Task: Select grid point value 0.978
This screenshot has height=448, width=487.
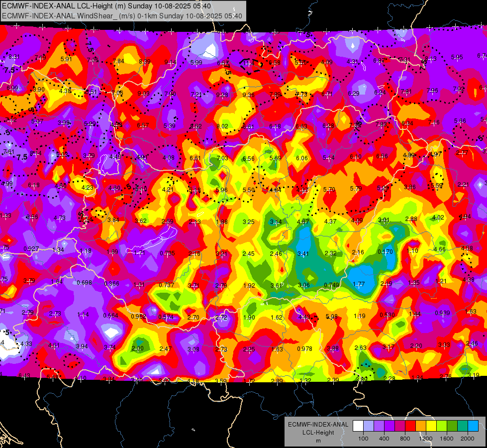Action: point(304,349)
